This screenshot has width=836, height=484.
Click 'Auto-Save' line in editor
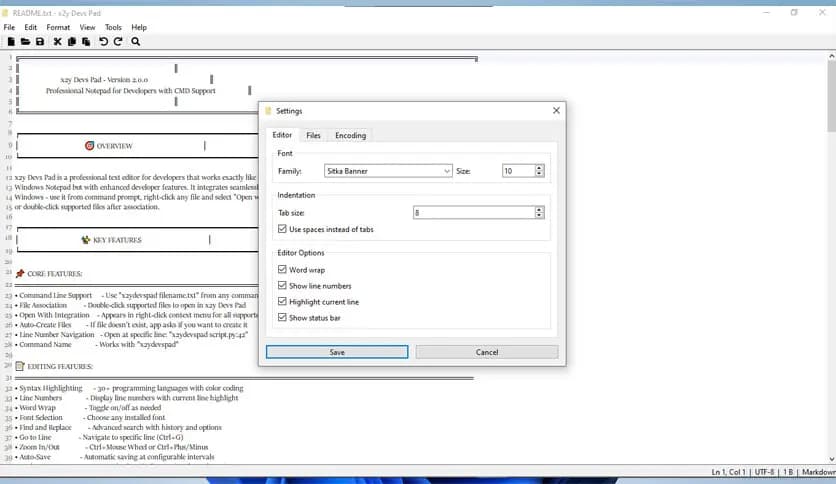point(115,457)
